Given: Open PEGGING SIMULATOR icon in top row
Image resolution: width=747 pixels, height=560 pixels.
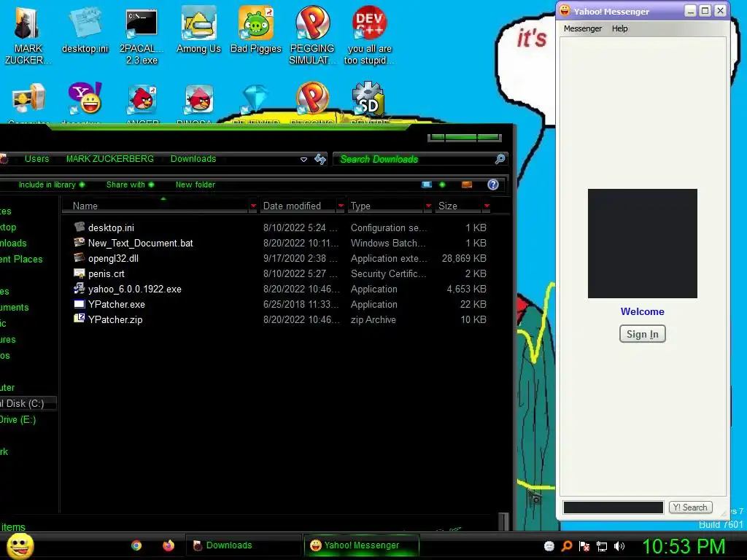Looking at the screenshot, I should 312,36.
